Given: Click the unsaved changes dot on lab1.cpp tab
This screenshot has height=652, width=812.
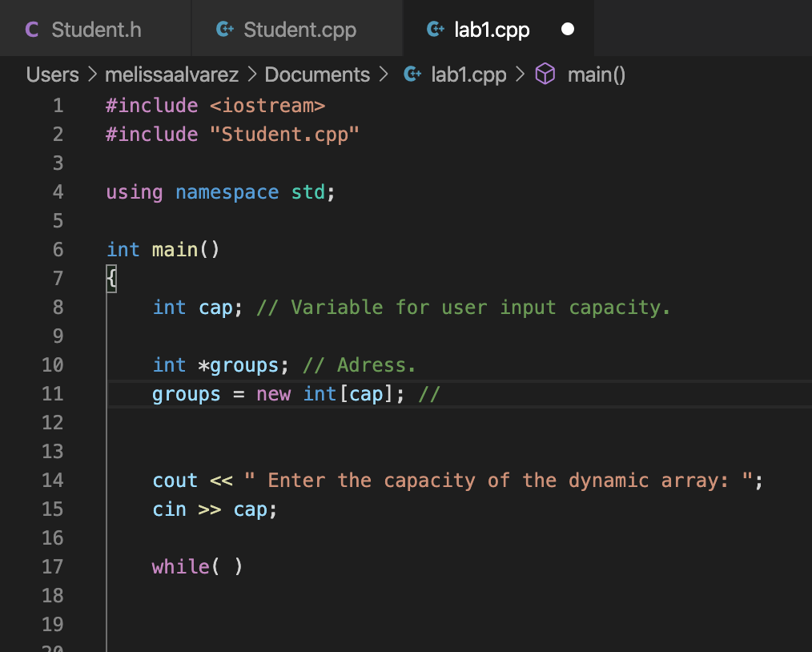Looking at the screenshot, I should 567,29.
